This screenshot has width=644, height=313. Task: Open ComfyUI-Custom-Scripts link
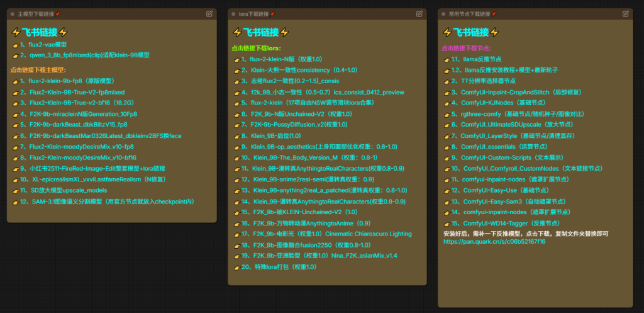[x=508, y=157]
